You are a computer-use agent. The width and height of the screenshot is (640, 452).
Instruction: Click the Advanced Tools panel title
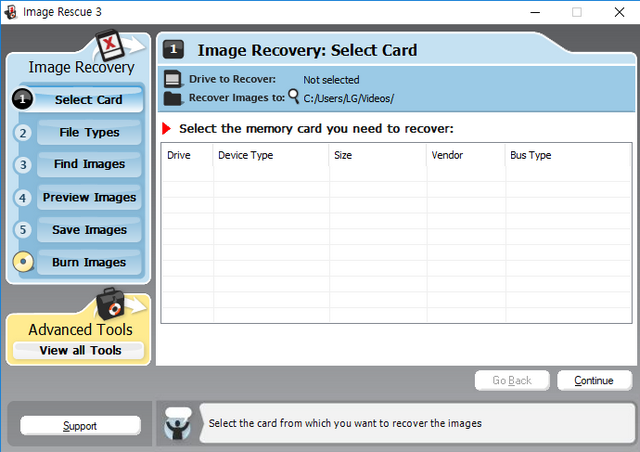(80, 330)
